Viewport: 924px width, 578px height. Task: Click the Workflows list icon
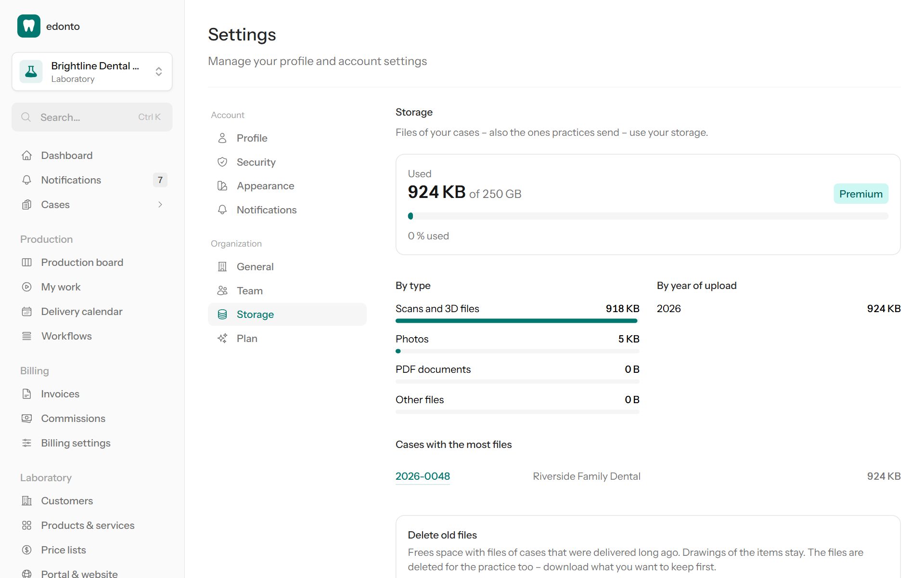[x=27, y=336]
